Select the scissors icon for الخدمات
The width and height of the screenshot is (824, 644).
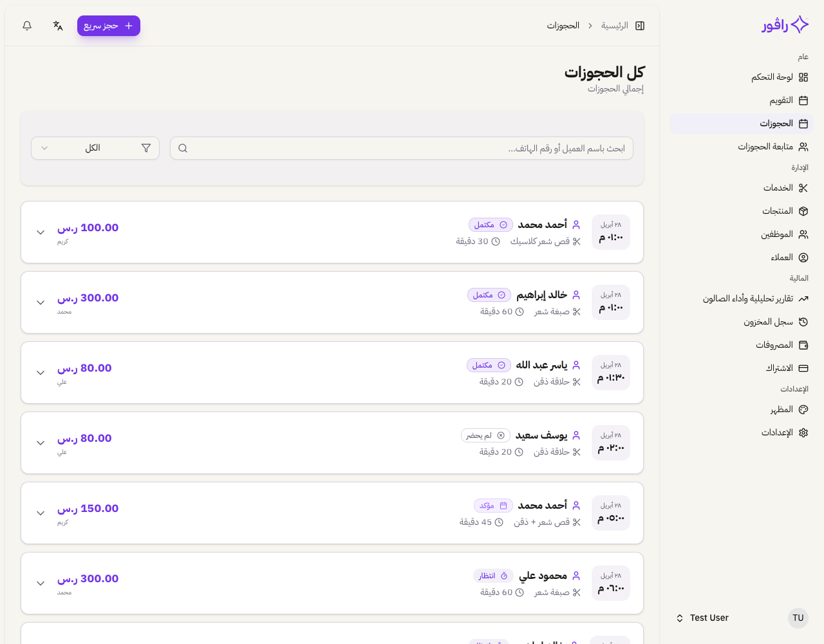[803, 187]
